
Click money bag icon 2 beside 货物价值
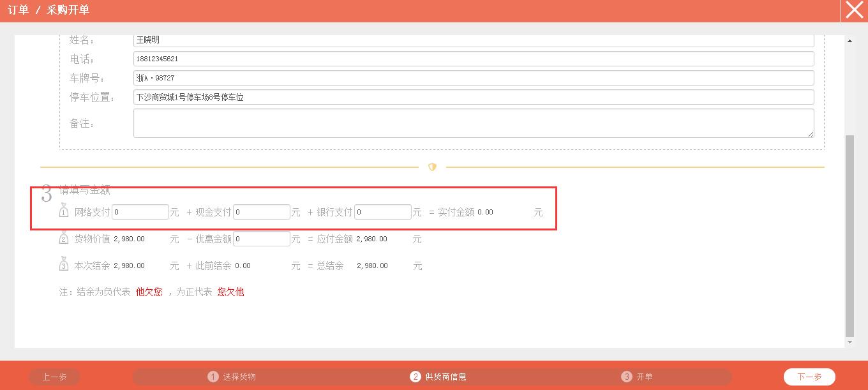(x=64, y=239)
